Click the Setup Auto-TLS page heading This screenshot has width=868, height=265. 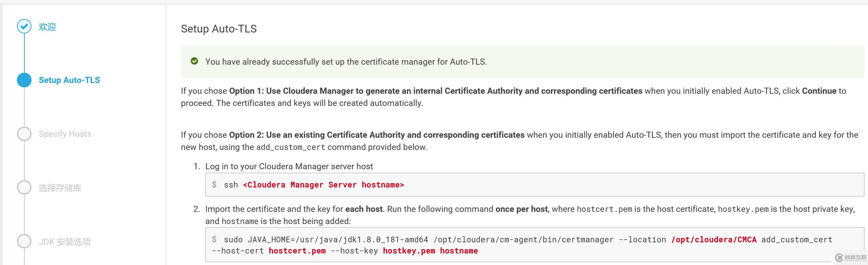219,29
